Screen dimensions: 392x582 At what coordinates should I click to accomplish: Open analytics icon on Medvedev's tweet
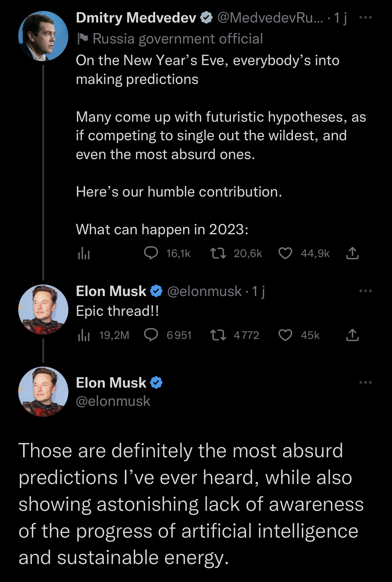84,253
